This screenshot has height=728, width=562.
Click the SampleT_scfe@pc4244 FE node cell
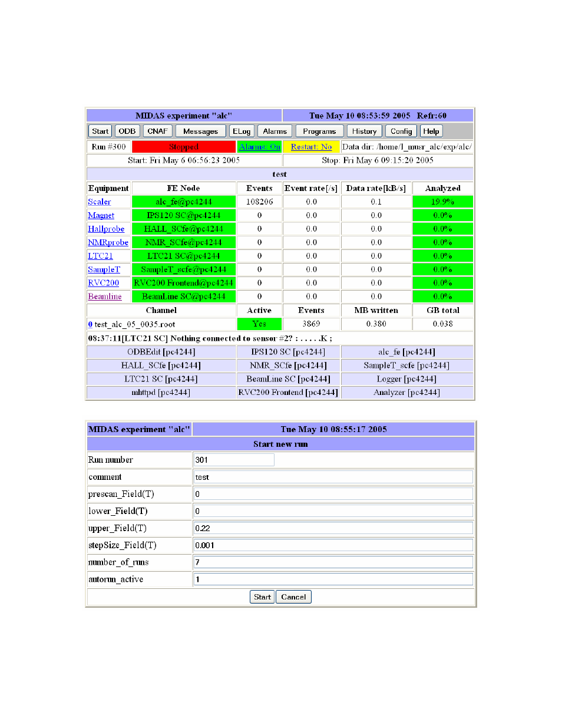pyautogui.click(x=184, y=269)
